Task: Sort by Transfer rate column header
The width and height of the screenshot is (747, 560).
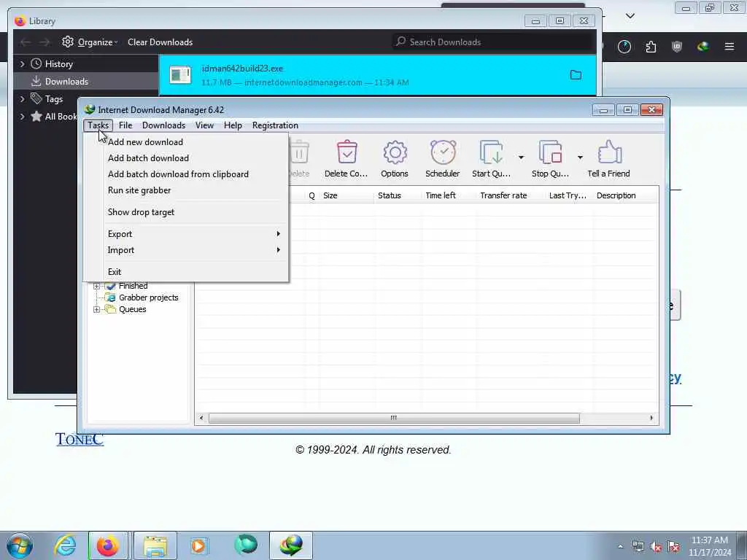Action: (511, 195)
